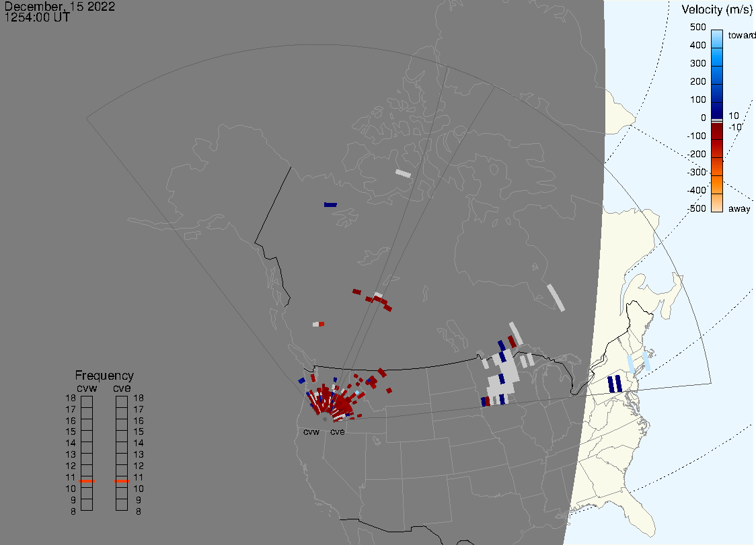Click the "-500" velocity scale value
Screen dimensions: 756x545
click(x=696, y=208)
